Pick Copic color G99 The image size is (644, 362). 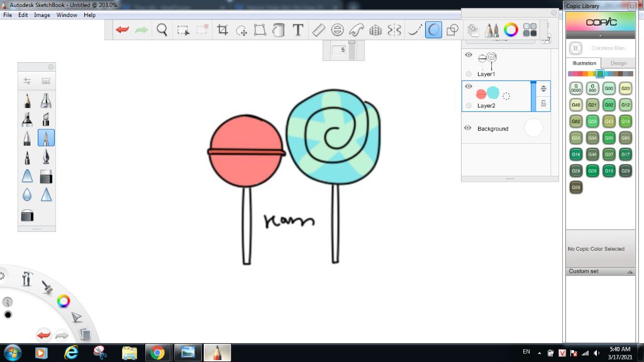[576, 187]
